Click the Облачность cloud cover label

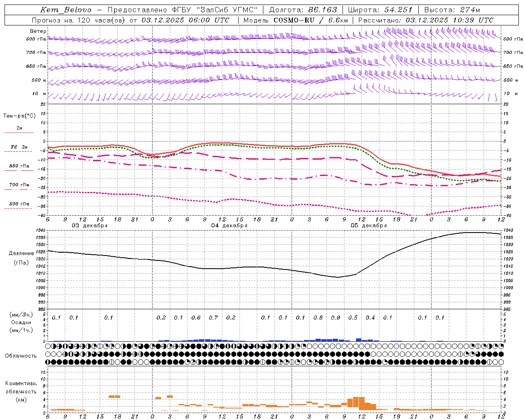(21, 356)
